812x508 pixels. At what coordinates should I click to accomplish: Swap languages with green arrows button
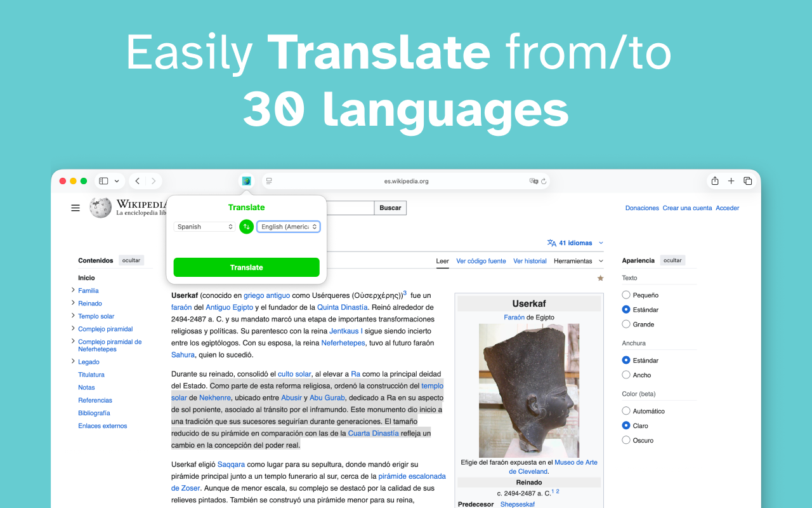246,227
